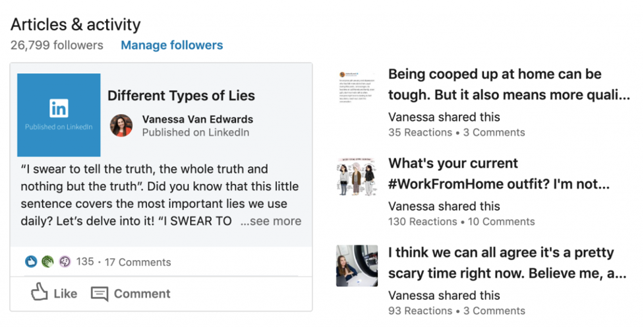This screenshot has height=328, width=644.
Task: Open the Different Types of Lies article title
Action: tap(181, 96)
